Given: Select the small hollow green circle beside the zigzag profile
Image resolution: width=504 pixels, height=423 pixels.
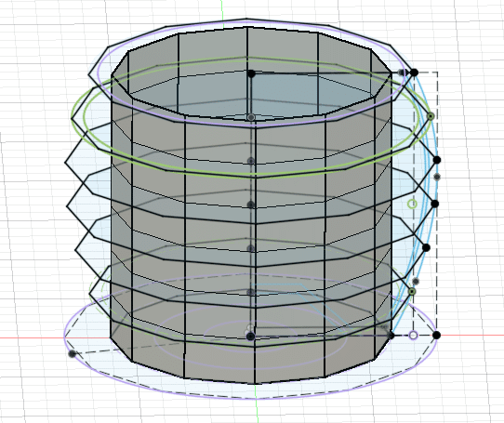Looking at the screenshot, I should pyautogui.click(x=412, y=204).
